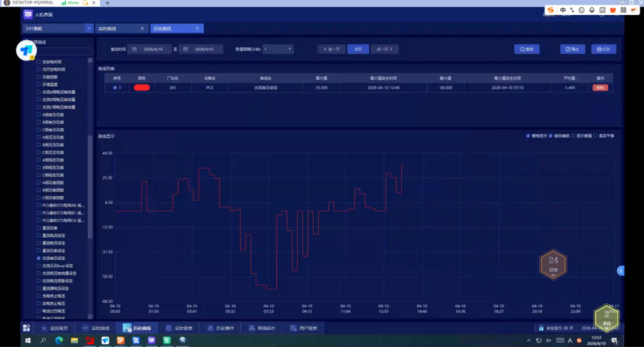Viewport: 644px width, 347px height.
Task: Show hidden tray icons chevron
Action: pos(529,340)
